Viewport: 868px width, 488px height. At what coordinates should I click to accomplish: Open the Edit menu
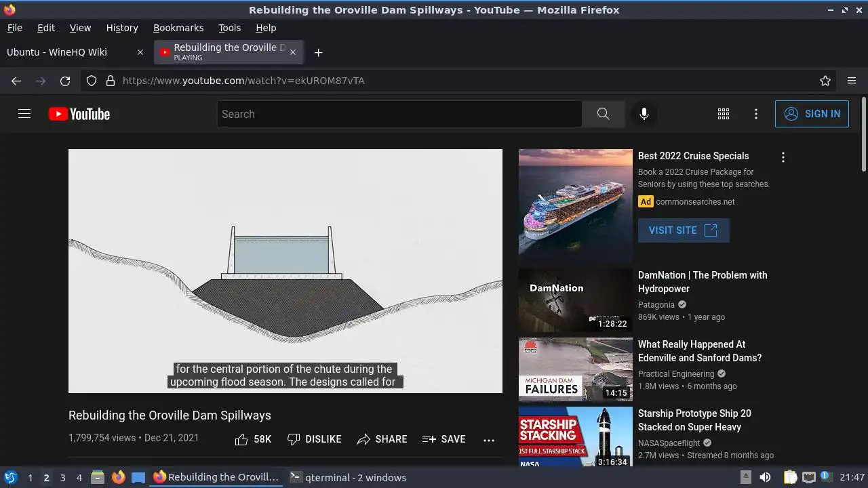(46, 28)
